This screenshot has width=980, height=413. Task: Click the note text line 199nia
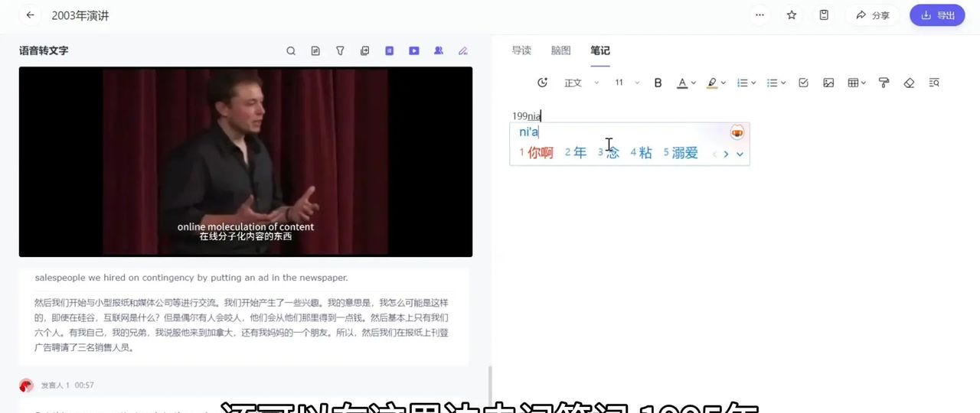[x=527, y=115]
